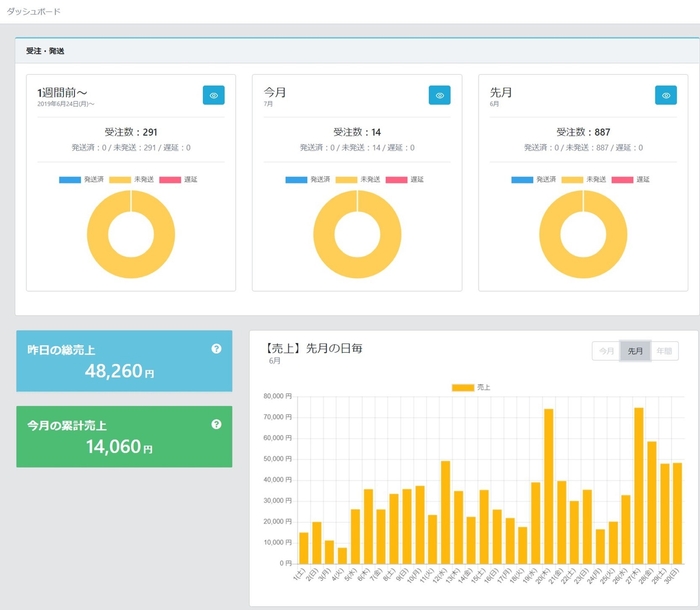
Task: Open the help icon on the 今月の累計売上 tile
Action: [216, 425]
